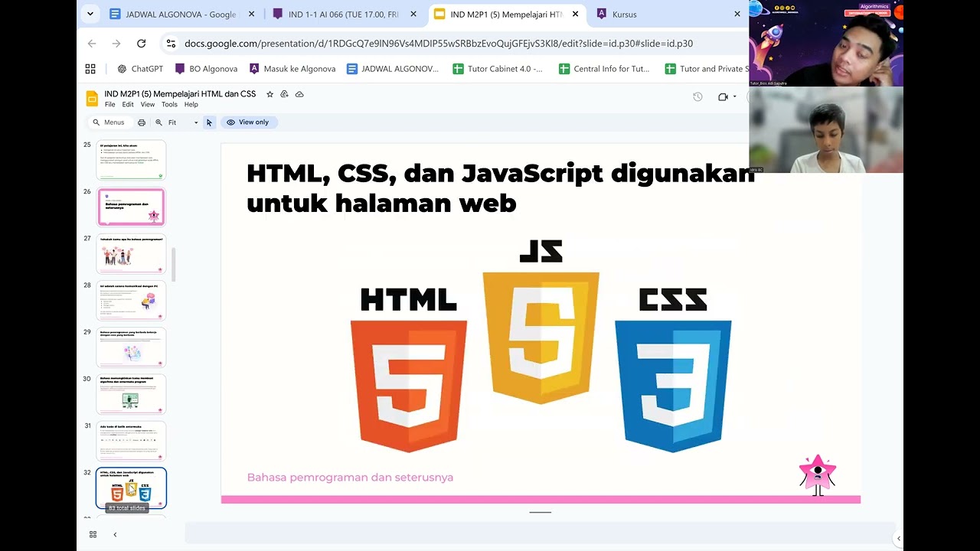Click the video camera meet icon
The height and width of the screenshot is (551, 980).
click(723, 96)
